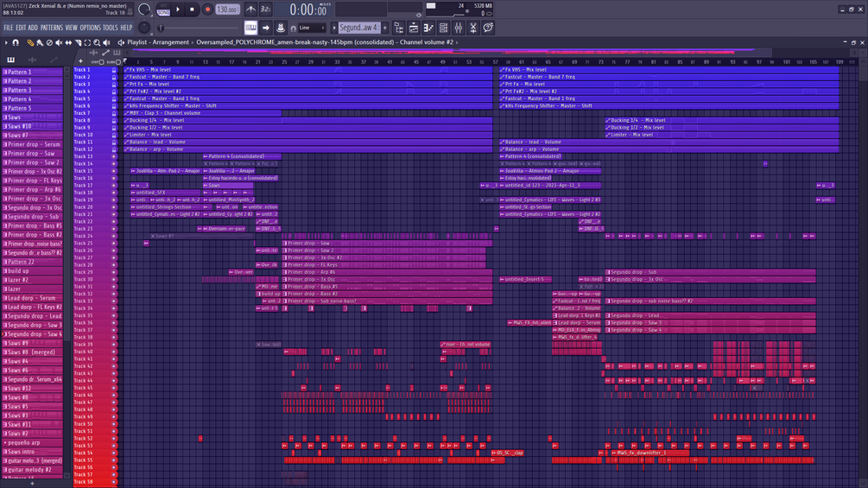This screenshot has width=868, height=488.
Task: Open the EDIT menu
Action: tap(21, 28)
